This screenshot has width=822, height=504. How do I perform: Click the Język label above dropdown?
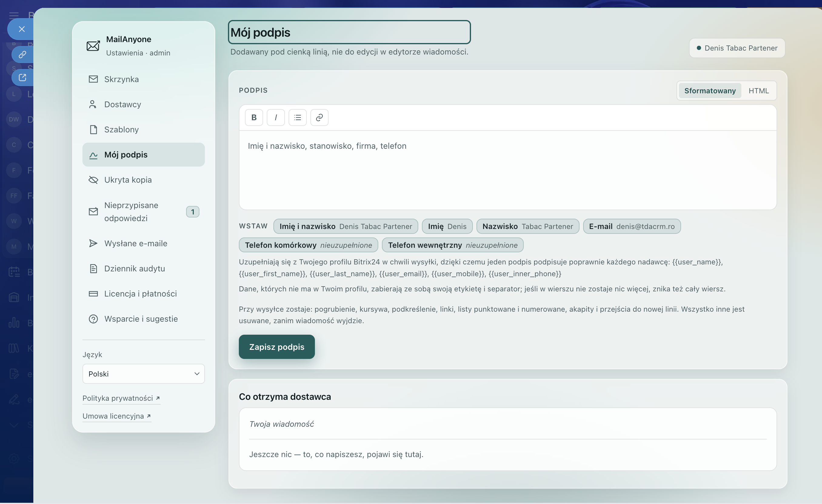(92, 355)
